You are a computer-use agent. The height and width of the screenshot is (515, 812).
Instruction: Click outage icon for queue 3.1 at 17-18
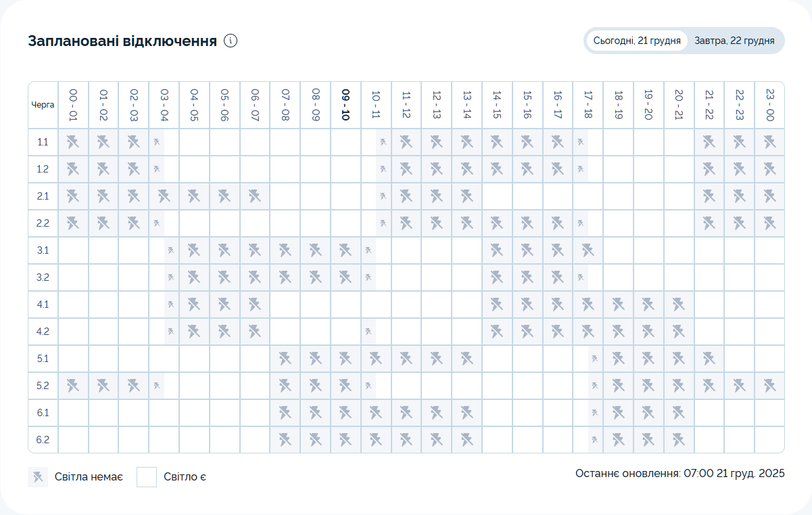click(x=588, y=250)
